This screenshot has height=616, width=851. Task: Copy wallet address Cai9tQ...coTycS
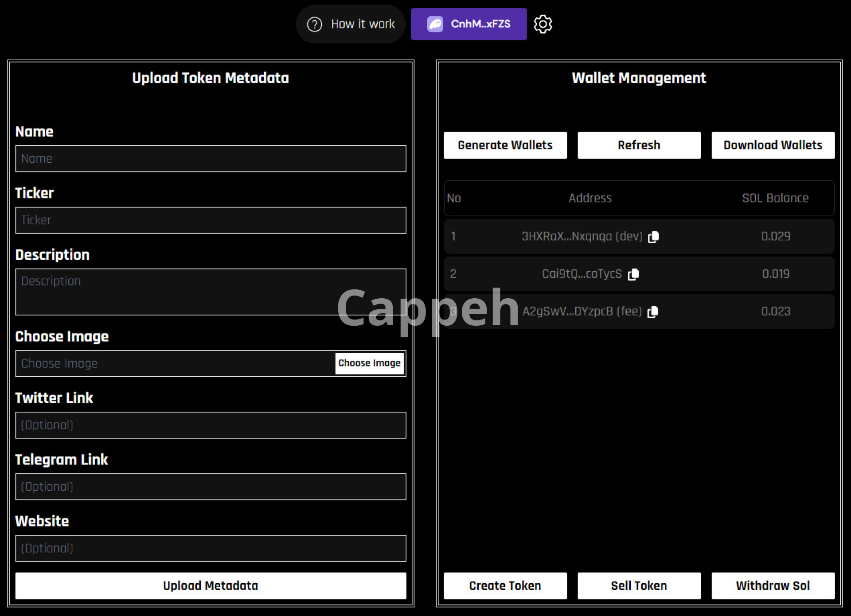(x=633, y=274)
